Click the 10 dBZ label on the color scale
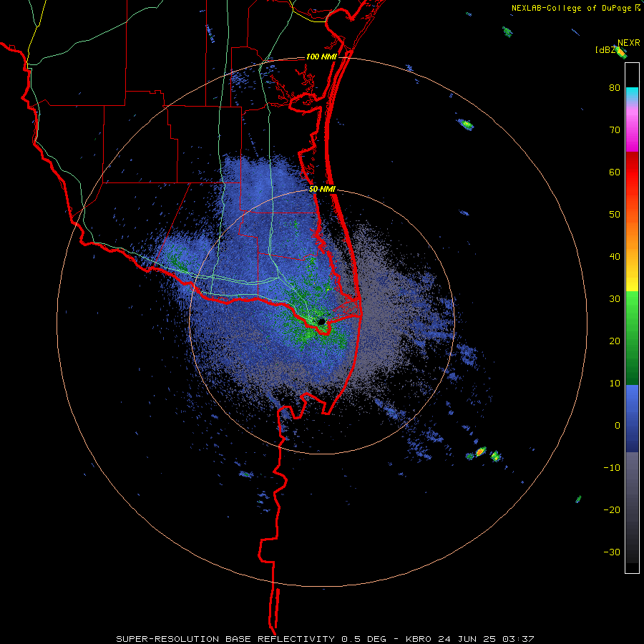The image size is (644, 644). pyautogui.click(x=615, y=384)
